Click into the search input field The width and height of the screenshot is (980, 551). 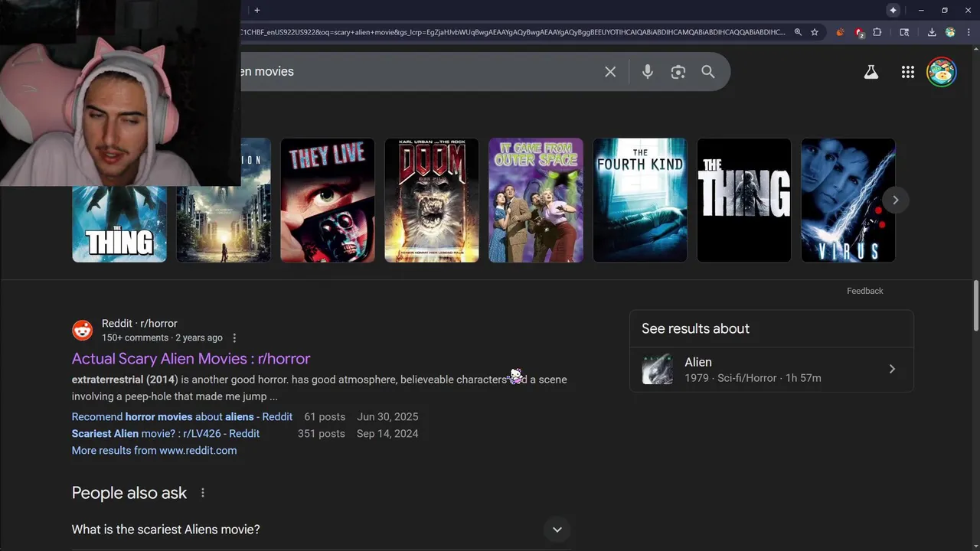point(417,71)
